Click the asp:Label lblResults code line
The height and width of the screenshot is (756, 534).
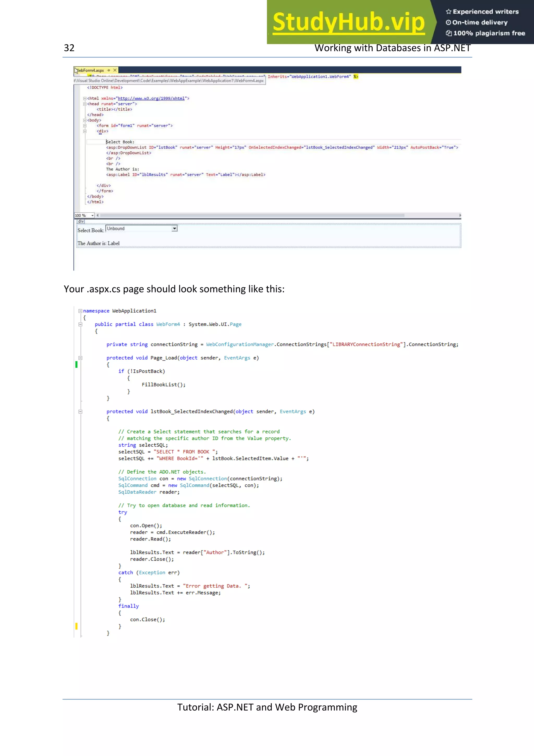[x=186, y=175]
